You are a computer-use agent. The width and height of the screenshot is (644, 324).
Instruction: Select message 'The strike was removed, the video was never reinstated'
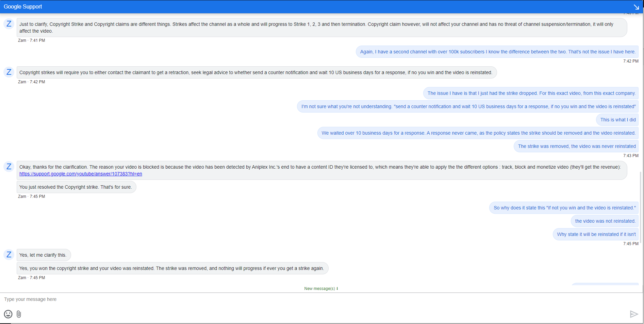click(x=576, y=146)
